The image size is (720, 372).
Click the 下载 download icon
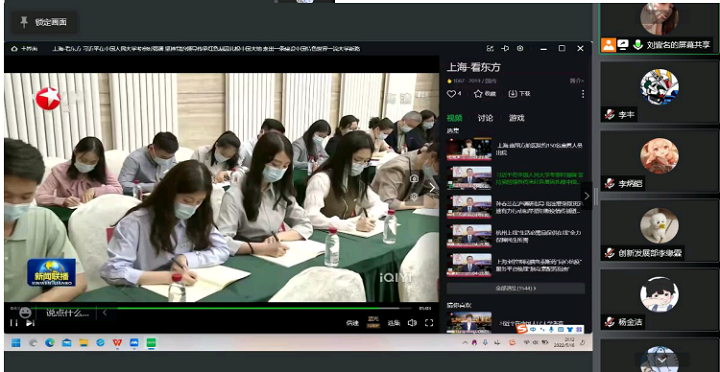coord(512,94)
